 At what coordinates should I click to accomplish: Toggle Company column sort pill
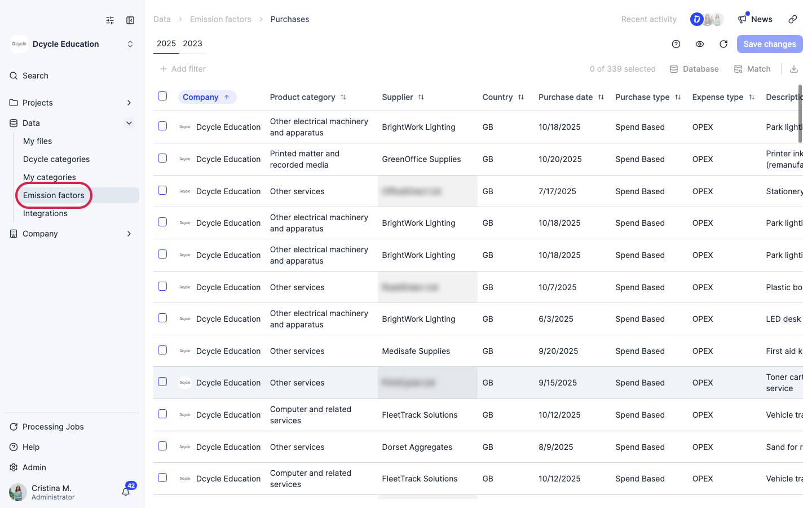tap(207, 97)
